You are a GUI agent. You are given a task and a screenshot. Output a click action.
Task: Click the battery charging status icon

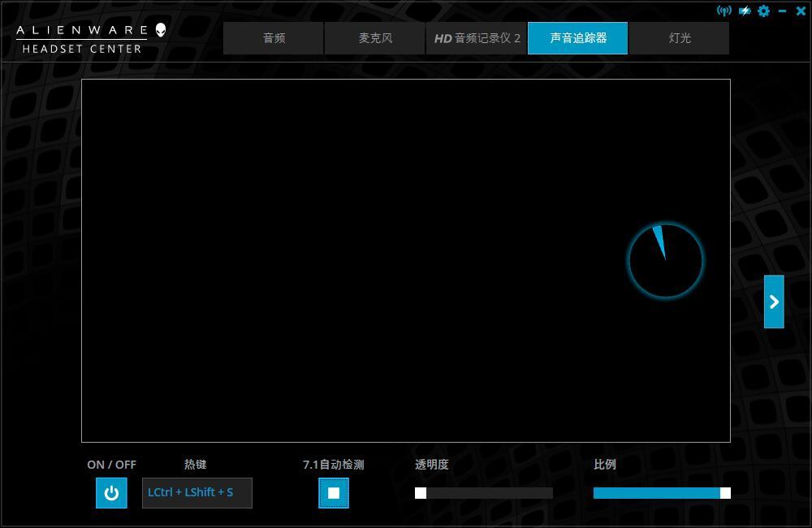pos(745,11)
